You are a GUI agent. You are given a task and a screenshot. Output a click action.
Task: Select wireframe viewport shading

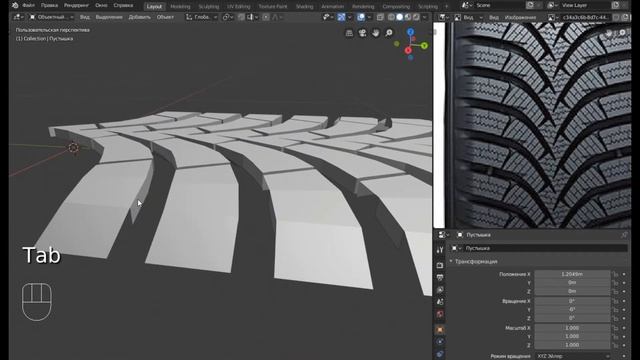pyautogui.click(x=391, y=17)
